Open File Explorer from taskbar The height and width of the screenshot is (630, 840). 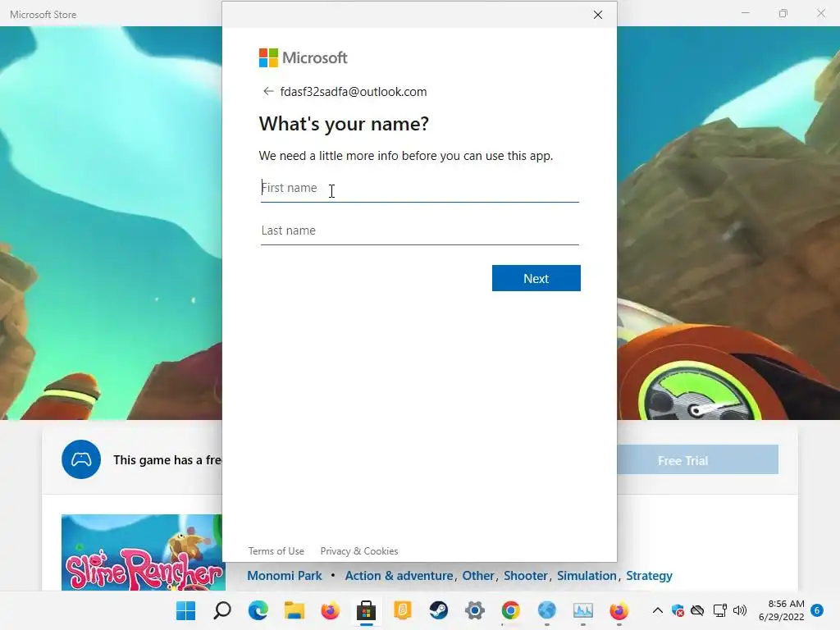(x=294, y=610)
